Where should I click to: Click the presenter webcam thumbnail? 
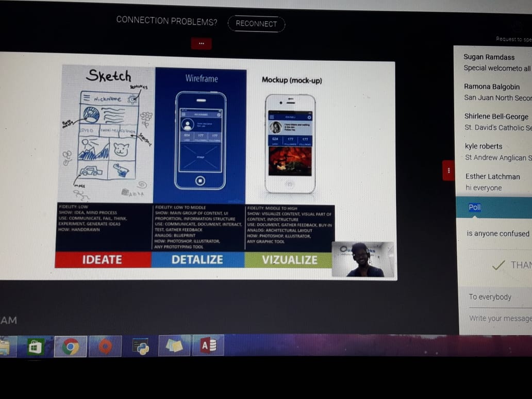click(x=363, y=259)
